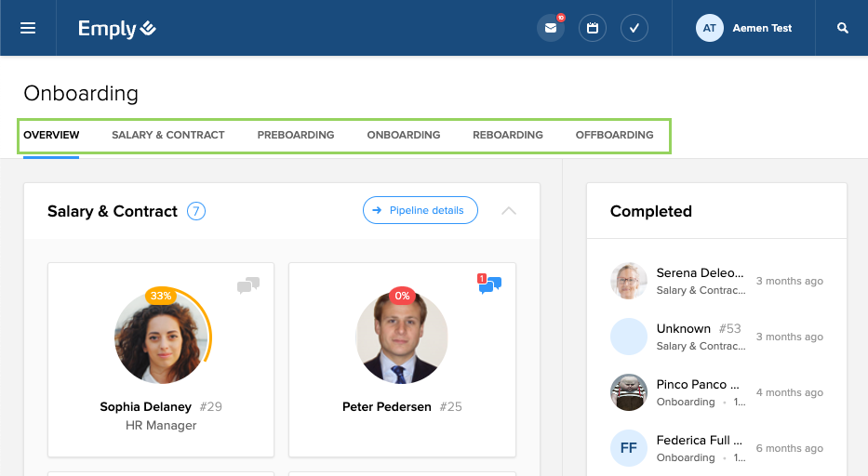This screenshot has height=476, width=868.
Task: Open the Offboarding tab
Action: click(614, 135)
